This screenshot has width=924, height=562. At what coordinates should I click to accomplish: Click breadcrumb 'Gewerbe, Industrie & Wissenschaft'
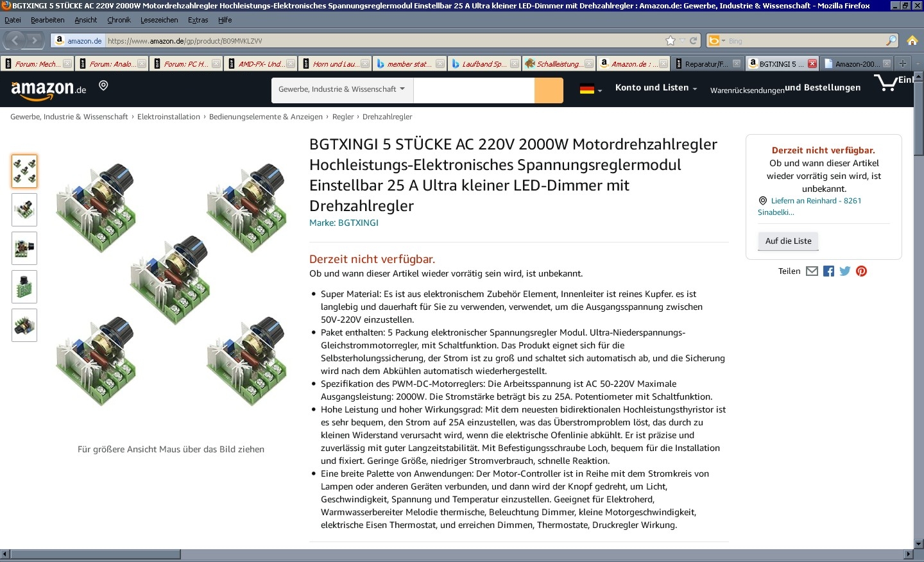[69, 117]
